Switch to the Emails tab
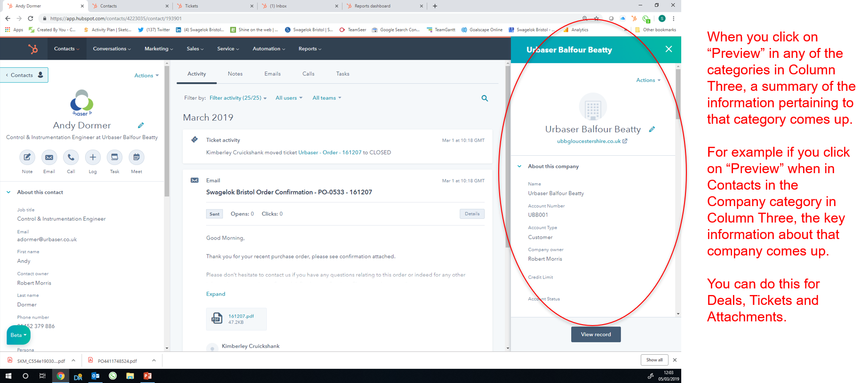The width and height of the screenshot is (868, 383). point(272,74)
